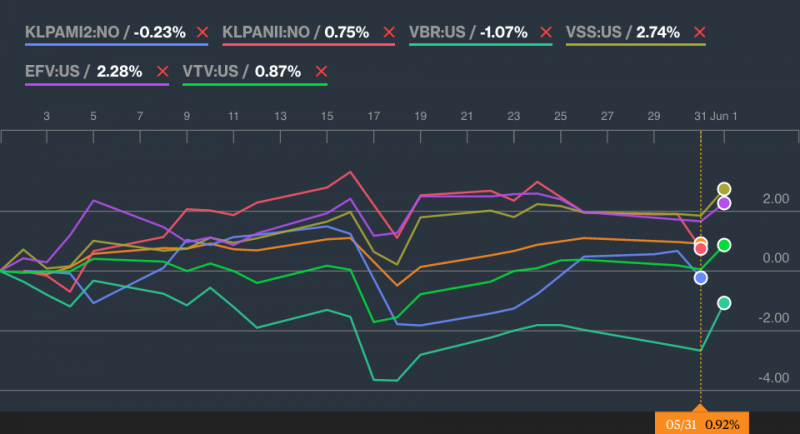Click the teal VBR:US endpoint dot

[724, 303]
